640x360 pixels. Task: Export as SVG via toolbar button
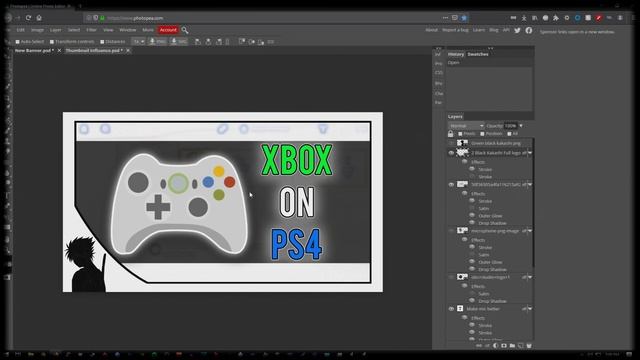178,42
